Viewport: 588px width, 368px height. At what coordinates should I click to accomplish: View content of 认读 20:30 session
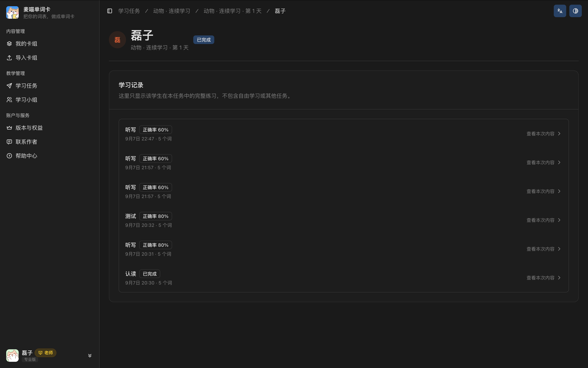[540, 278]
